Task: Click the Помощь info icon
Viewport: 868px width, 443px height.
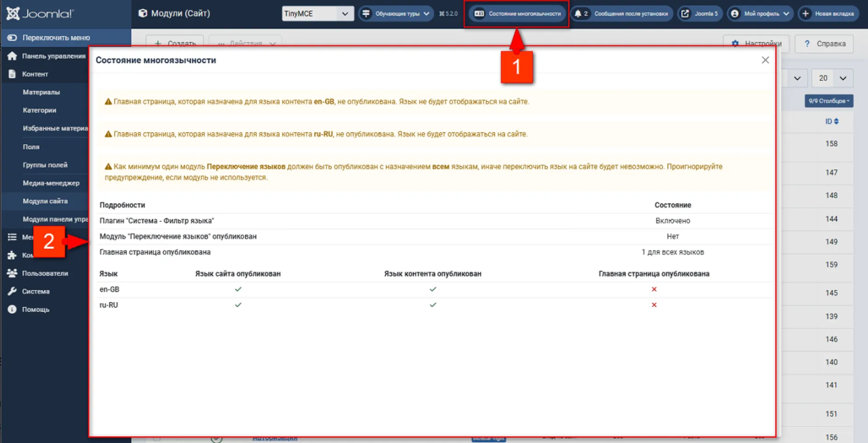Action: pyautogui.click(x=12, y=309)
